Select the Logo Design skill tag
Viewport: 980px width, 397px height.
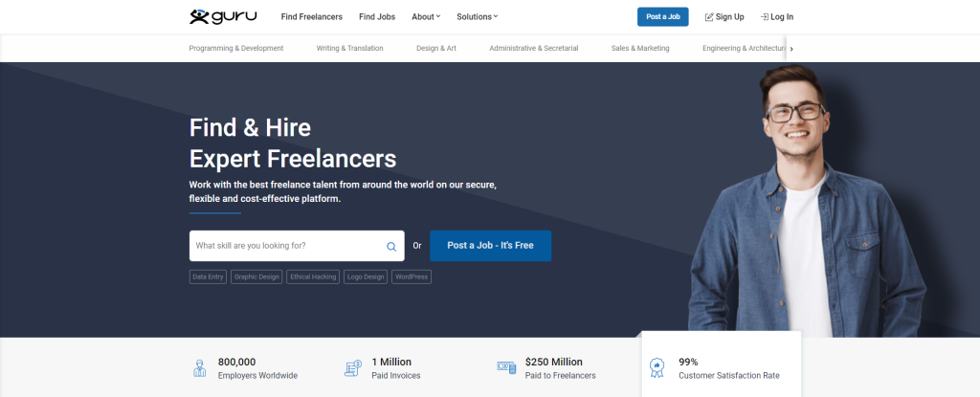pos(366,277)
